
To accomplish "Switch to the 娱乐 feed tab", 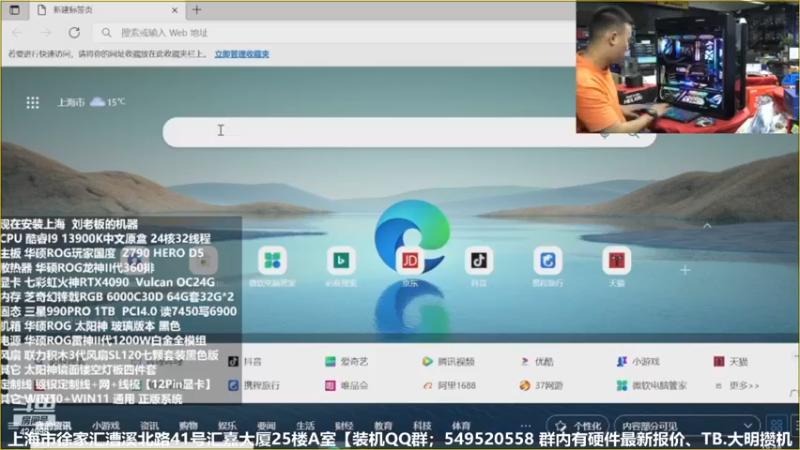I will (227, 426).
